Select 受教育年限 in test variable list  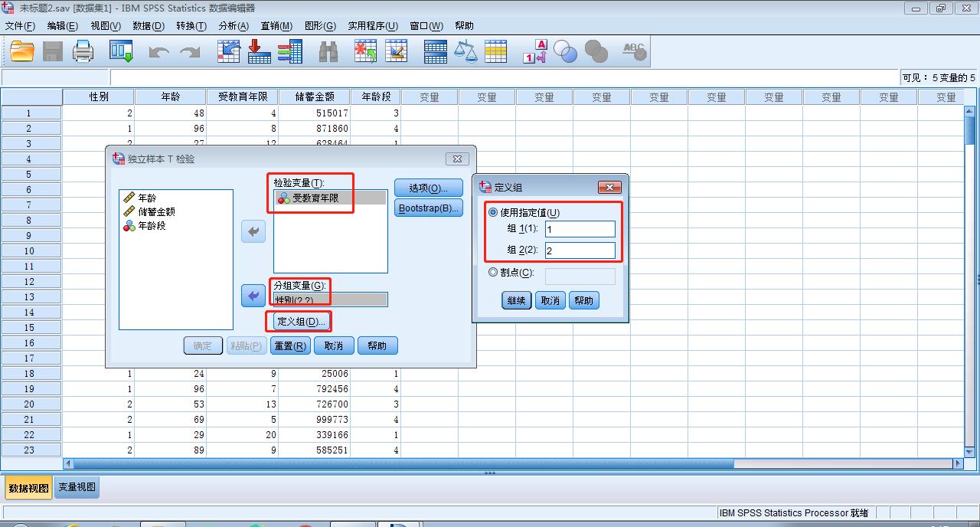point(330,198)
